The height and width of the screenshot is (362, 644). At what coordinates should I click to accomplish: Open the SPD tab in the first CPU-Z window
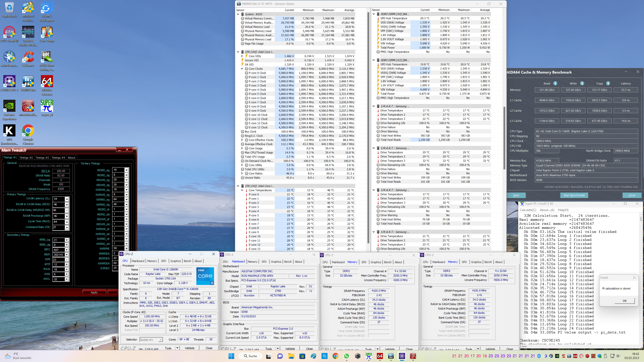click(x=164, y=261)
